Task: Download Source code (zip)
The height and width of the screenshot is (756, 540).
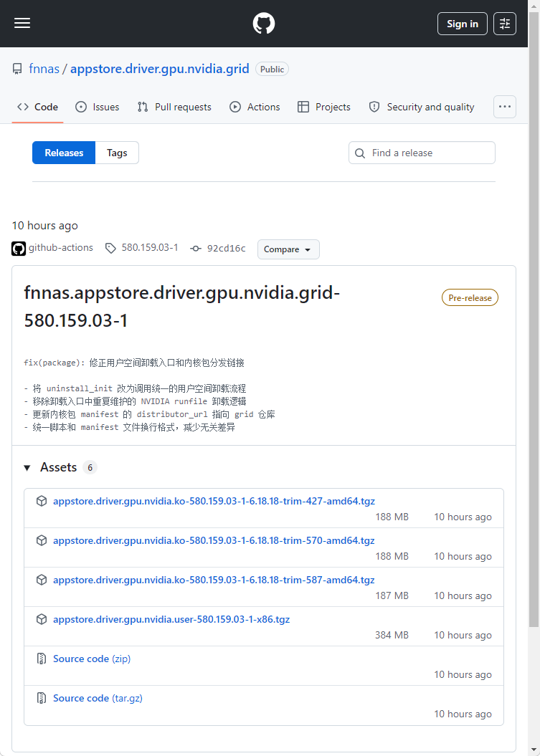Action: [x=92, y=659]
